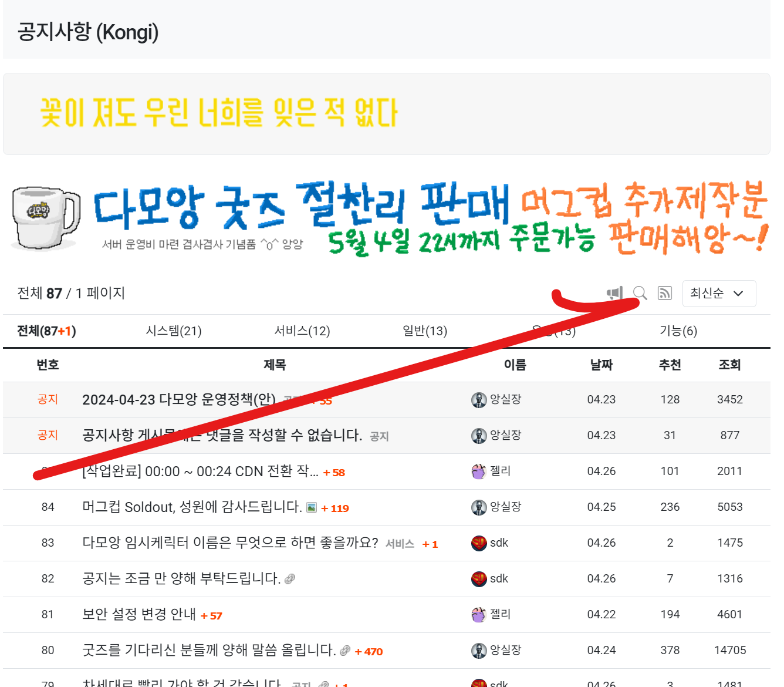Open post 2024-04-23 다모앙 운영정책(안)

tap(179, 400)
